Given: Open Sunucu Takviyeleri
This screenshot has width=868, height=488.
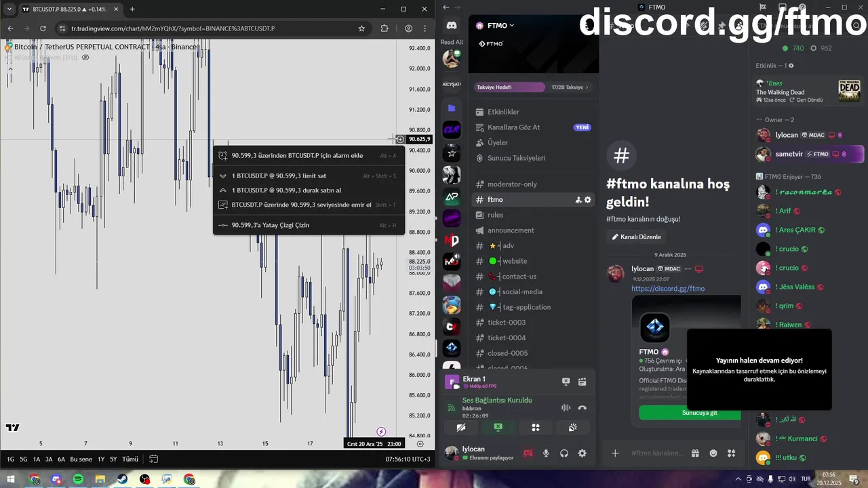Looking at the screenshot, I should click(533, 158).
